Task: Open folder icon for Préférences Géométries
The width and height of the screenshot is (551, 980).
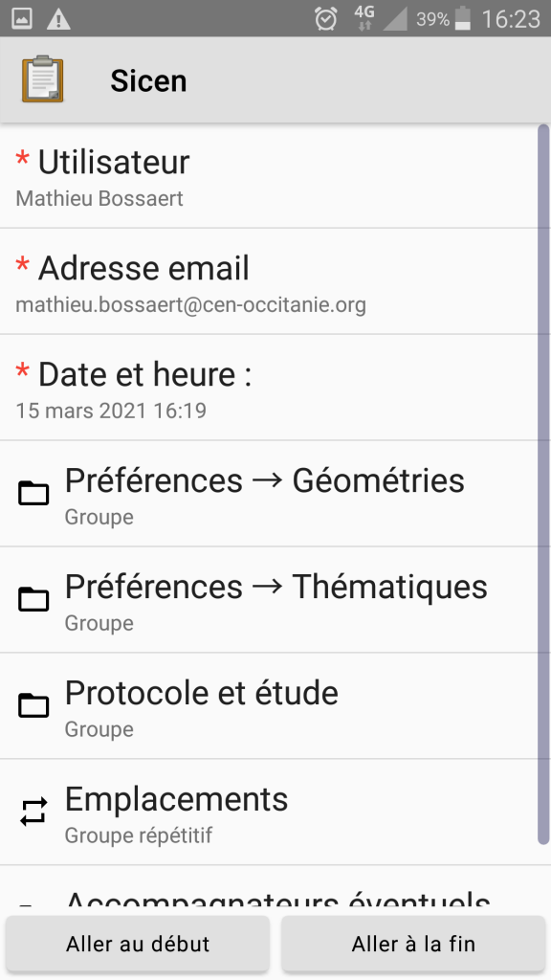Action: 33,493
